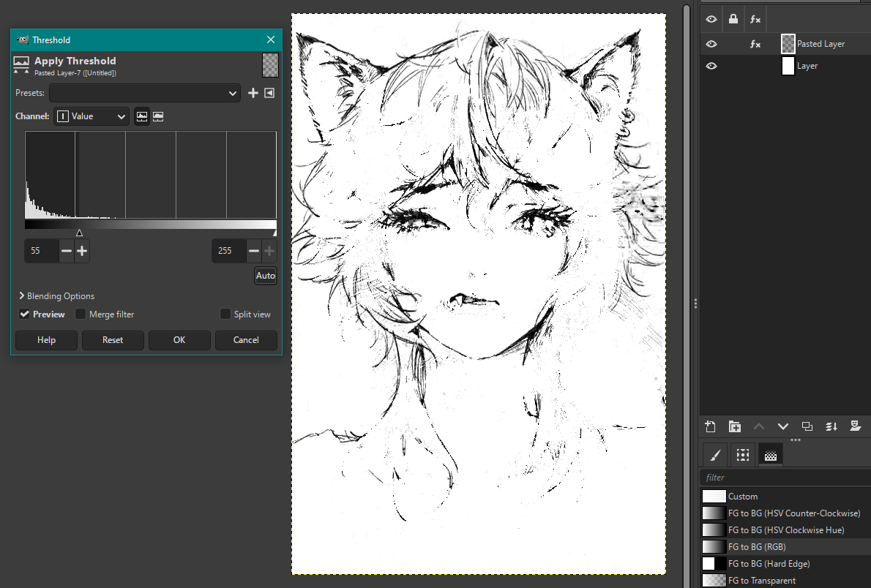Image resolution: width=871 pixels, height=588 pixels.
Task: Open the Presets dropdown
Action: coord(145,94)
